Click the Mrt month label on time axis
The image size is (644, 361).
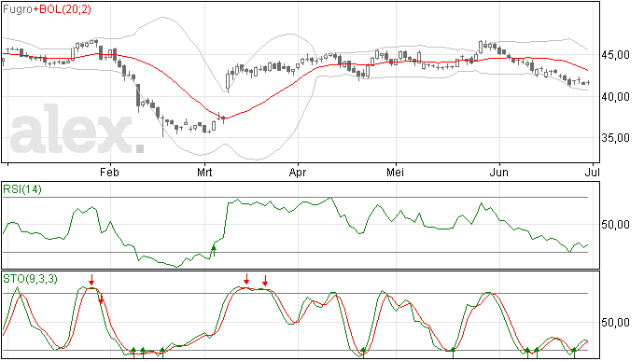coord(204,172)
